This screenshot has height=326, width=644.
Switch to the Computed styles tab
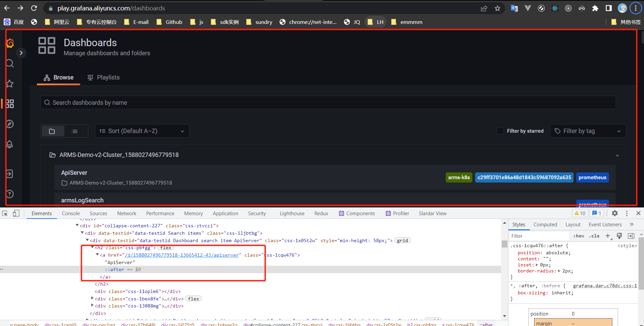tap(545, 225)
